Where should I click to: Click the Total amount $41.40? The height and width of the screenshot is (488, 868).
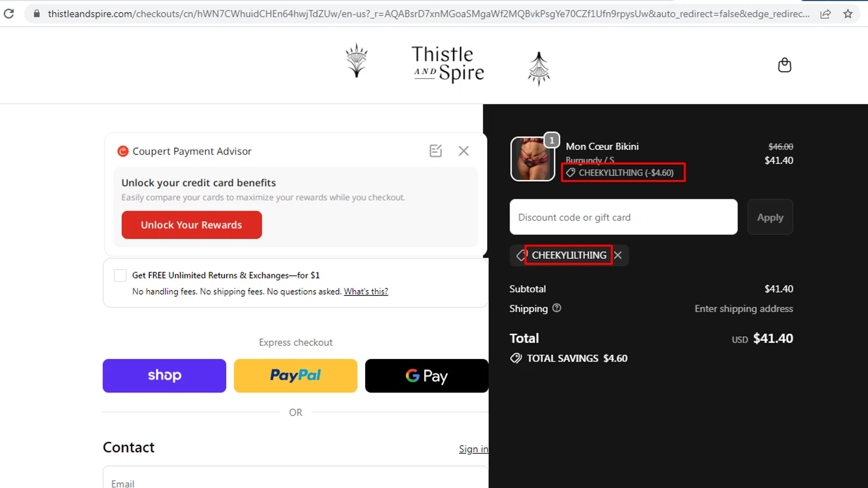(x=773, y=339)
